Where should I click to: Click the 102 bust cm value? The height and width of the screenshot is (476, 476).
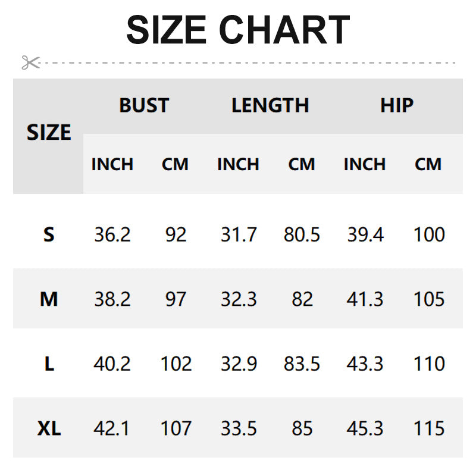176,364
